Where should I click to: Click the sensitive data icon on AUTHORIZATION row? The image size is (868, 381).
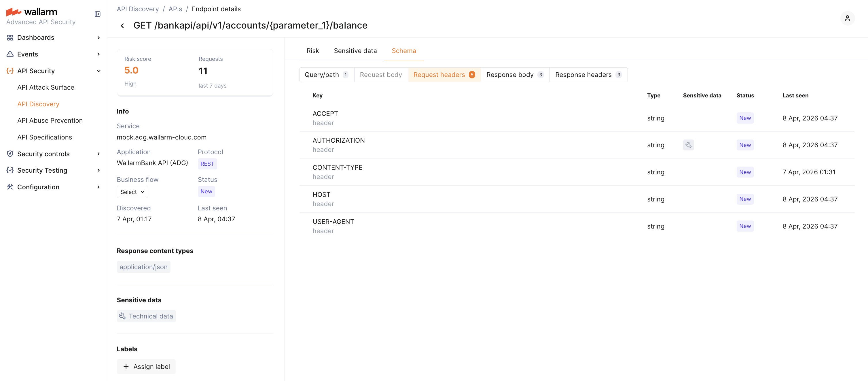click(x=688, y=145)
